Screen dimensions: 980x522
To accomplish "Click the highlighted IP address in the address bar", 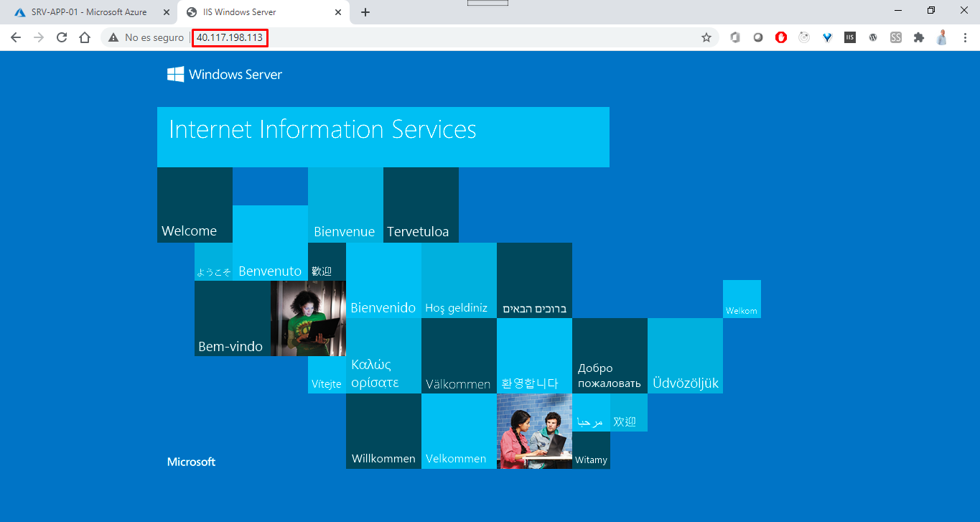I will pos(230,37).
